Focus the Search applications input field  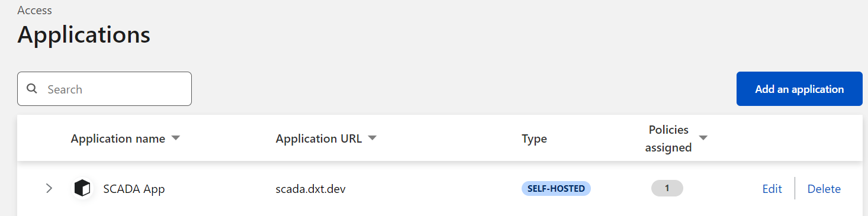(x=104, y=89)
